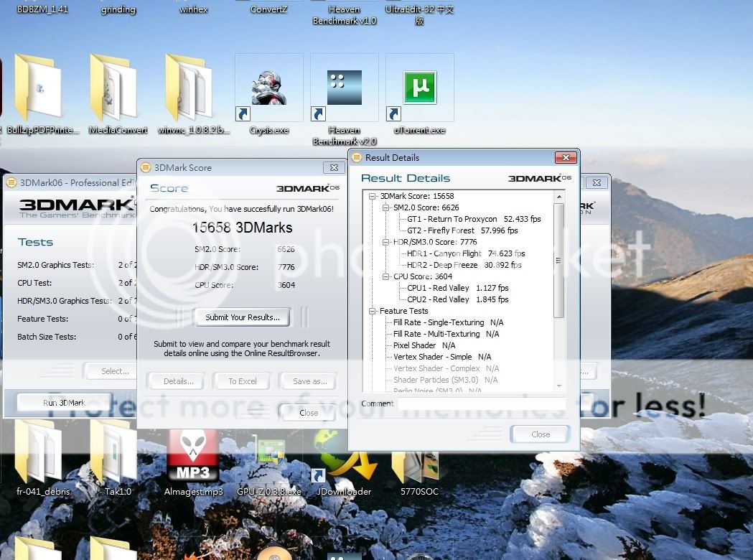Click the 'ConvertZ' desktop label

(x=269, y=9)
